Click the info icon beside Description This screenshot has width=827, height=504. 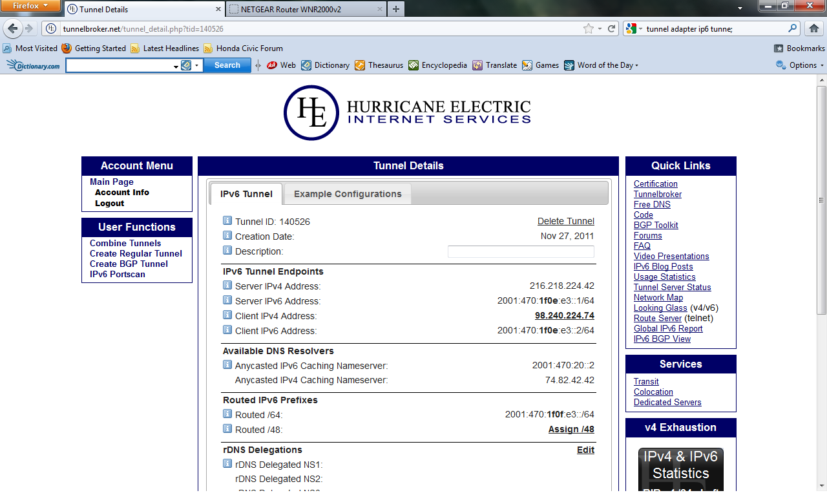coord(227,250)
